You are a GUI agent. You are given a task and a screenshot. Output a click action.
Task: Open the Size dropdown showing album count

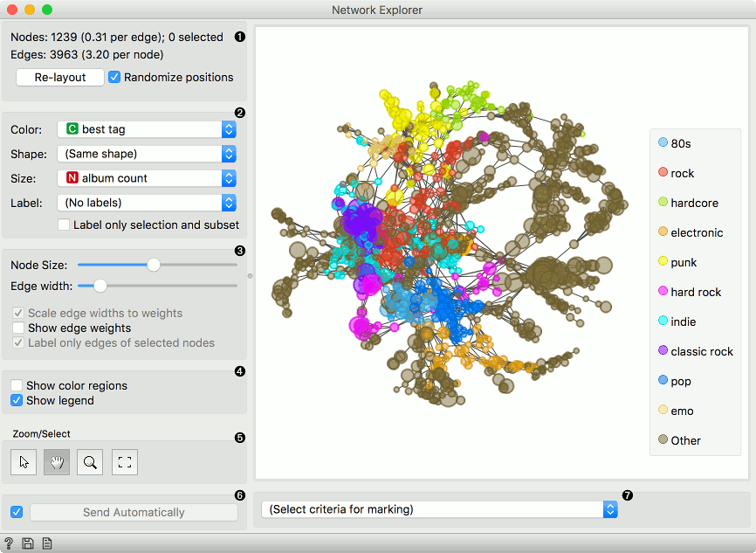tap(147, 178)
